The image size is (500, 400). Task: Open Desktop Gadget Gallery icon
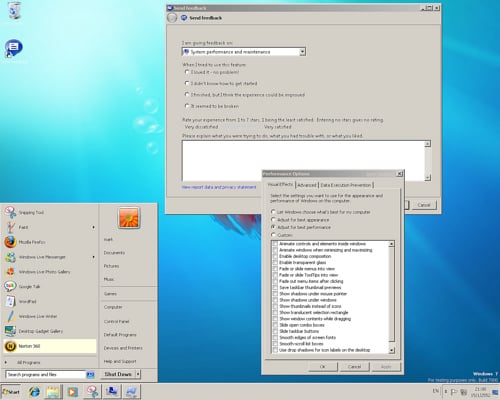tap(10, 331)
